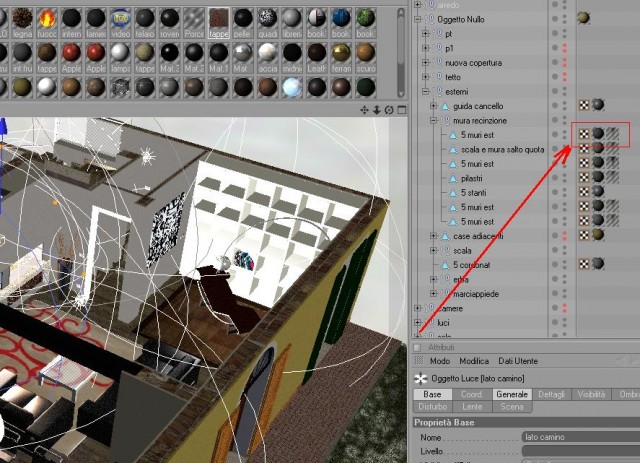This screenshot has width=640, height=463.
Task: Collapse the esterni group
Action: point(425,91)
